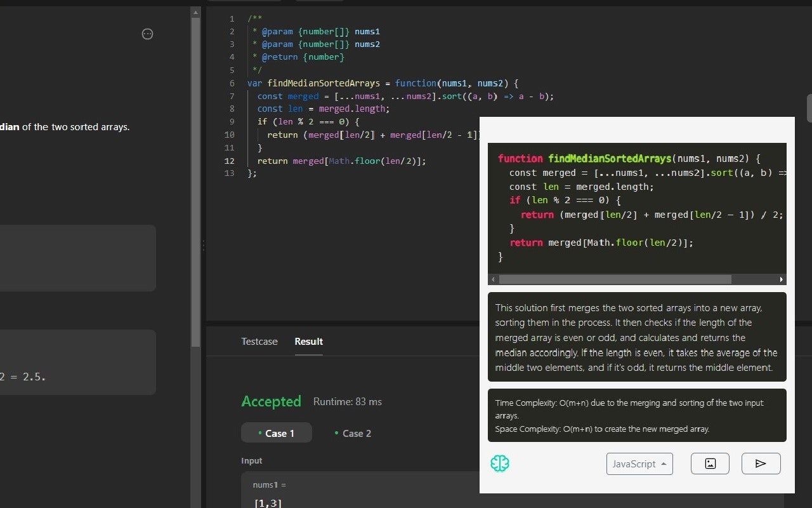Click the 'if (len % 2 === 0) {' line in popup
The height and width of the screenshot is (508, 812).
[x=565, y=201]
